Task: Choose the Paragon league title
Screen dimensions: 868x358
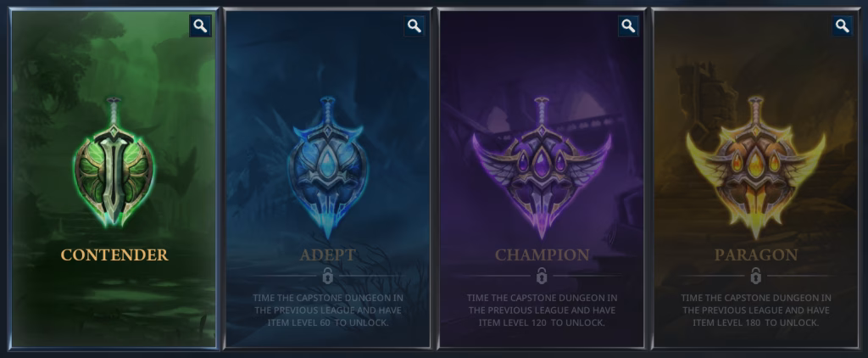Action: 756,255
